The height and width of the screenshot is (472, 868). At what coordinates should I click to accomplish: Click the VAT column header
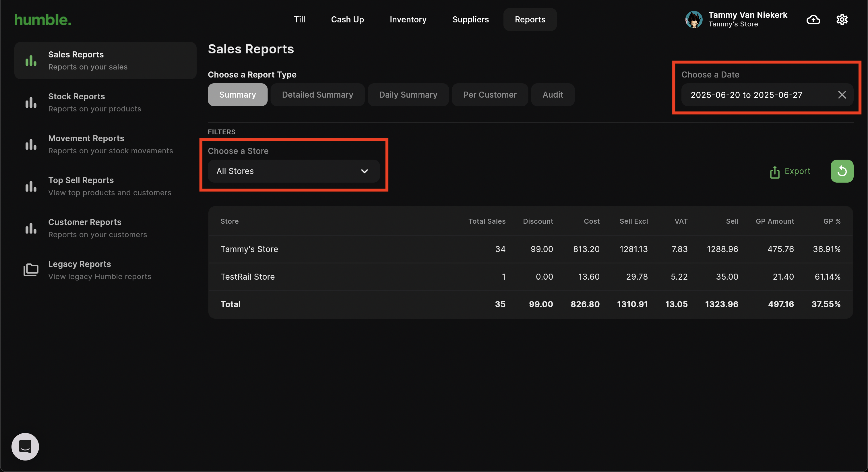coord(681,221)
